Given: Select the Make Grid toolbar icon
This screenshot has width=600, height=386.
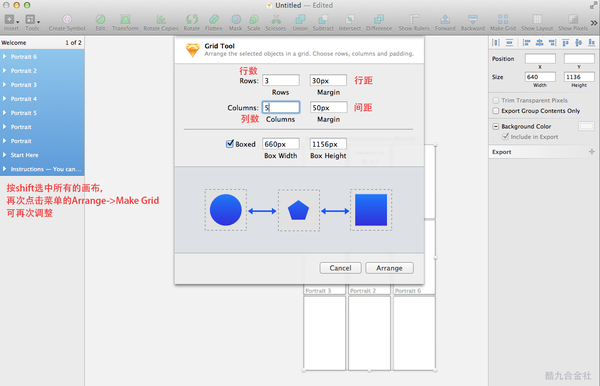Looking at the screenshot, I should [503, 23].
